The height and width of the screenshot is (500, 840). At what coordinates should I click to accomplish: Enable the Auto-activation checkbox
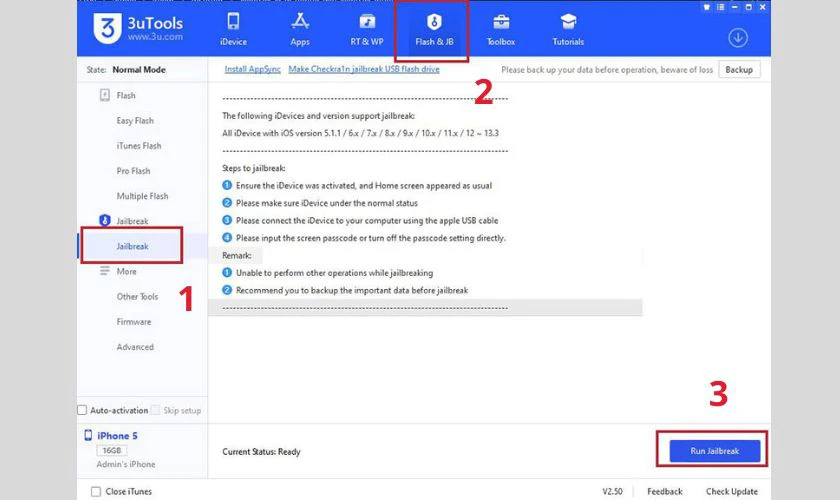82,410
